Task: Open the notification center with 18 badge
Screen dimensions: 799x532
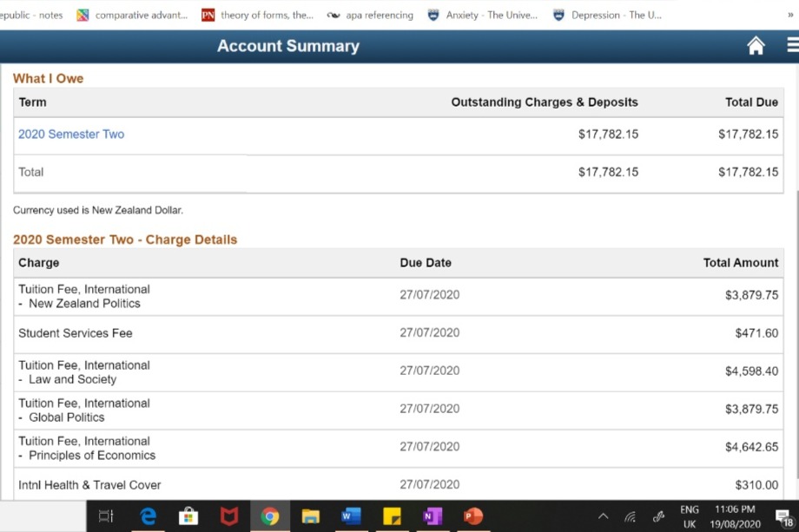Action: [x=783, y=518]
